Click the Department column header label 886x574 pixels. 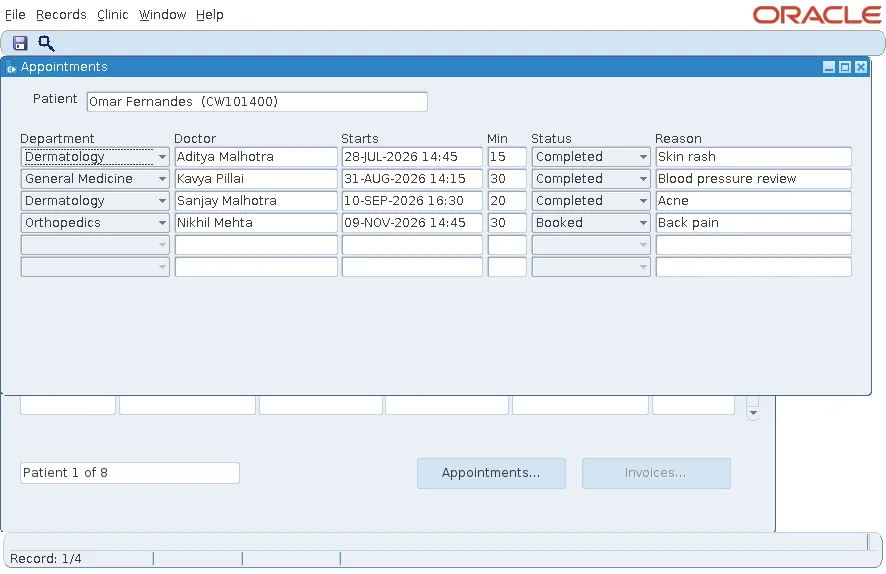pyautogui.click(x=57, y=138)
